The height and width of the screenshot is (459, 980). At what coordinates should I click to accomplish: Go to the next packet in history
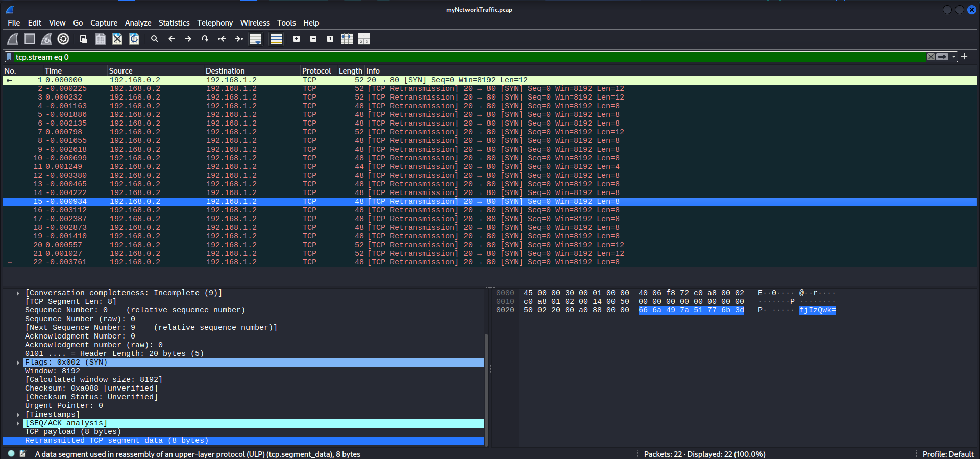[188, 39]
